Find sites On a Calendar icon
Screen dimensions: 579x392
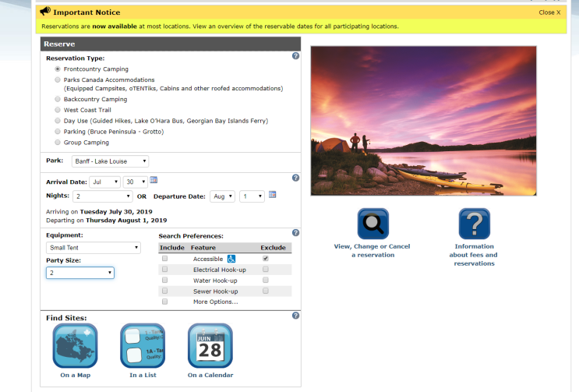(210, 345)
